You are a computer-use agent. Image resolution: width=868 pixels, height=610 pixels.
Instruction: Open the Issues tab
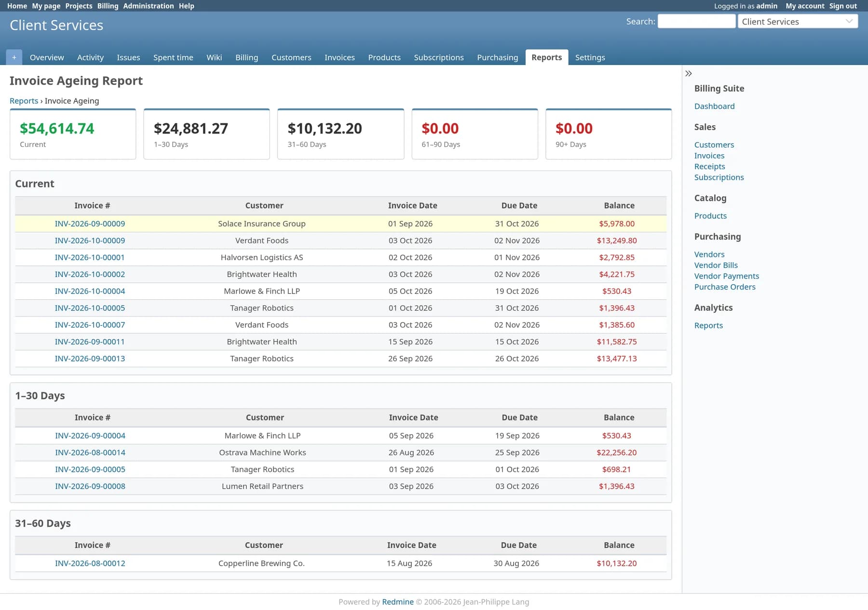click(x=128, y=57)
